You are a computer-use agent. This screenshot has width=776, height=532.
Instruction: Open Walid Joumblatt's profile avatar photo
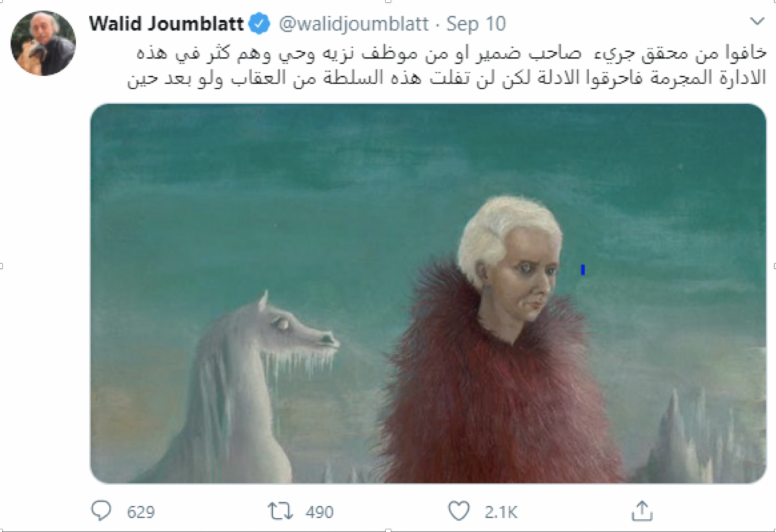click(x=43, y=43)
